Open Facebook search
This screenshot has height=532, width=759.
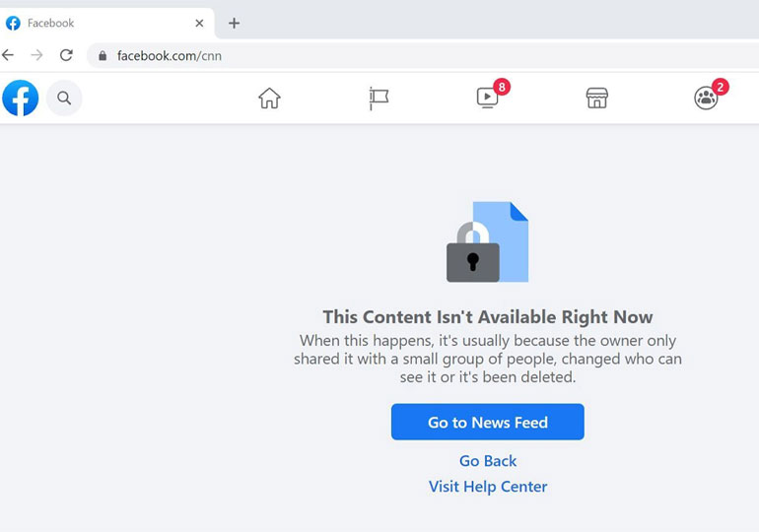click(64, 98)
